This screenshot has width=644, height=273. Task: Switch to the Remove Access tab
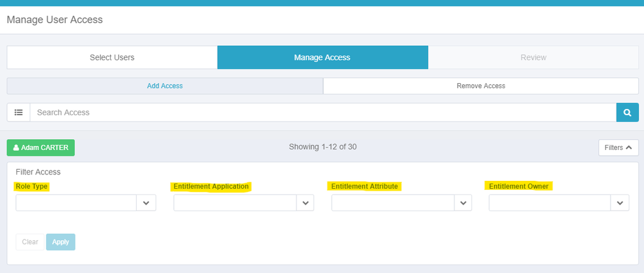pyautogui.click(x=480, y=86)
